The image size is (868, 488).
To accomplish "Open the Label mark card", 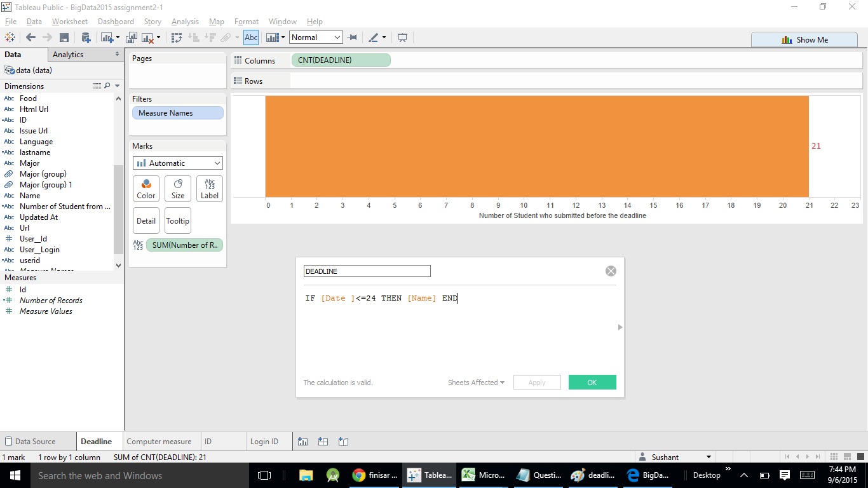I will pos(210,189).
